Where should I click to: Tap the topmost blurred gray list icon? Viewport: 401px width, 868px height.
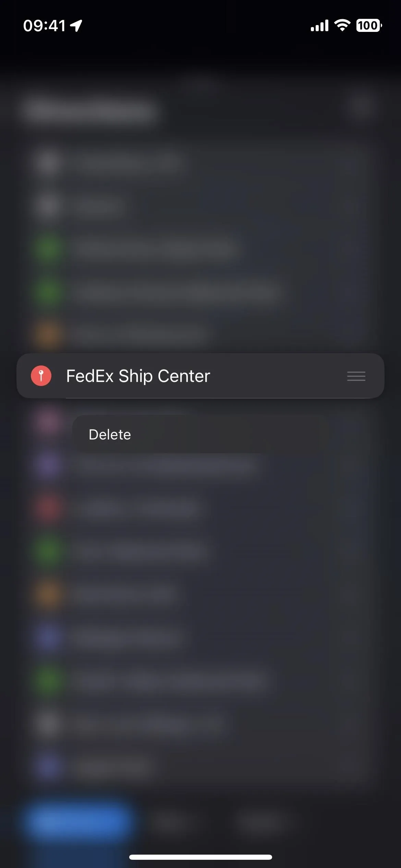click(49, 162)
